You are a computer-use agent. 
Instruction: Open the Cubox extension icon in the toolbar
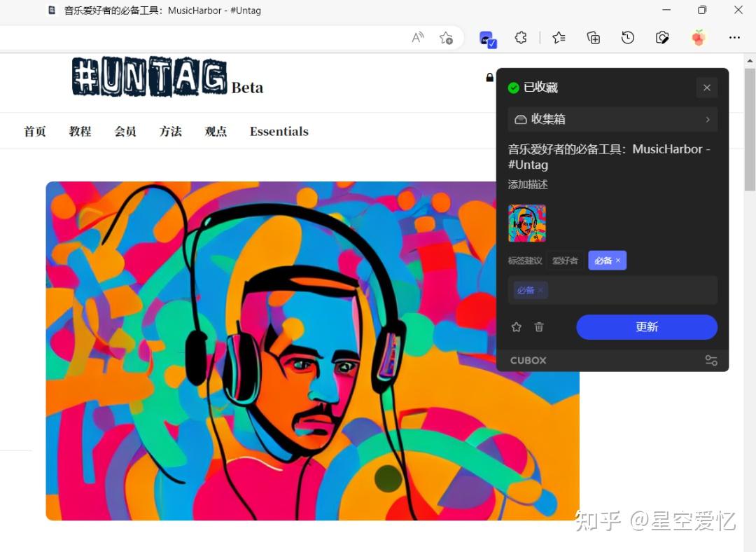(x=488, y=38)
